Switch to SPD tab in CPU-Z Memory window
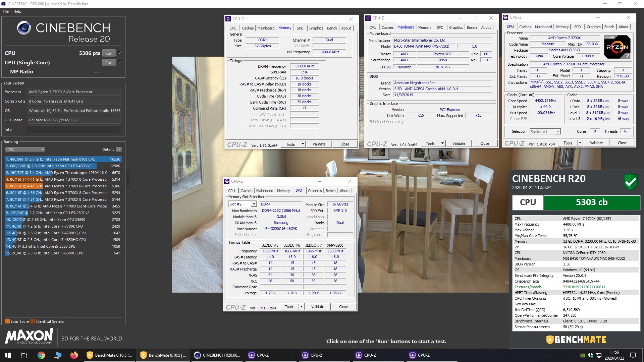Screen dimensions: 644x362 300,28
